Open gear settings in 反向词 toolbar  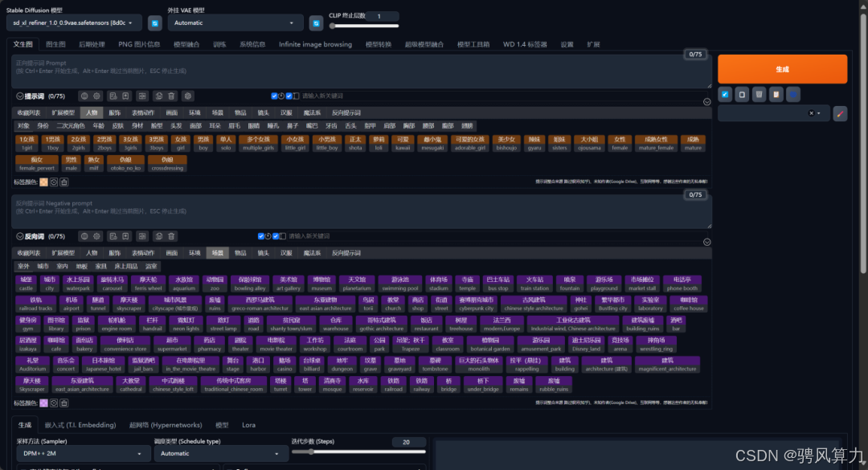[x=97, y=236]
